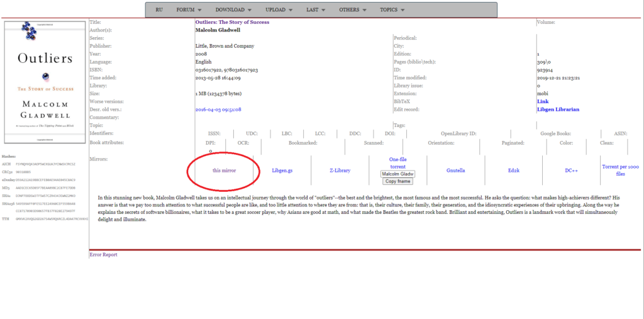This screenshot has height=319, width=644.
Task: Open the DC++ mirror link
Action: (571, 170)
